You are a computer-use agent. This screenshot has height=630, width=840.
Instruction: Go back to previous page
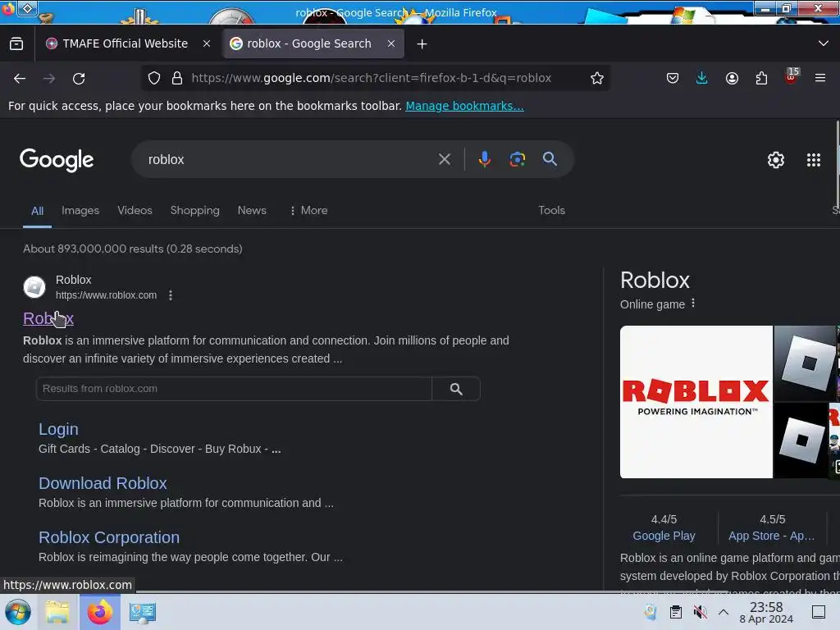20,79
